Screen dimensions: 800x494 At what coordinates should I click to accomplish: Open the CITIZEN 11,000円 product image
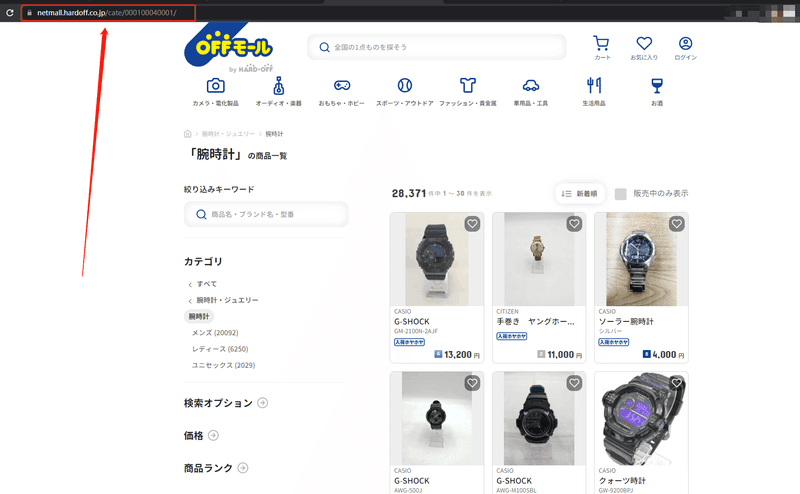[539, 259]
